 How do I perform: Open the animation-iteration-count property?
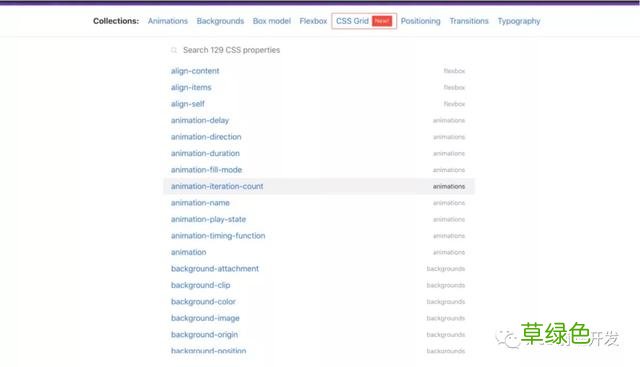coord(217,186)
